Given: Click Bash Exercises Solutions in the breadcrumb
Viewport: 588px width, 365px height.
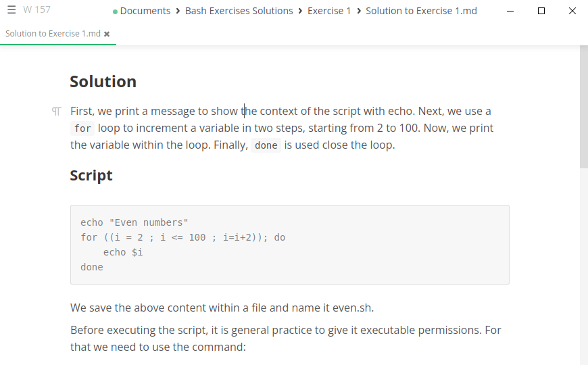Looking at the screenshot, I should 239,11.
